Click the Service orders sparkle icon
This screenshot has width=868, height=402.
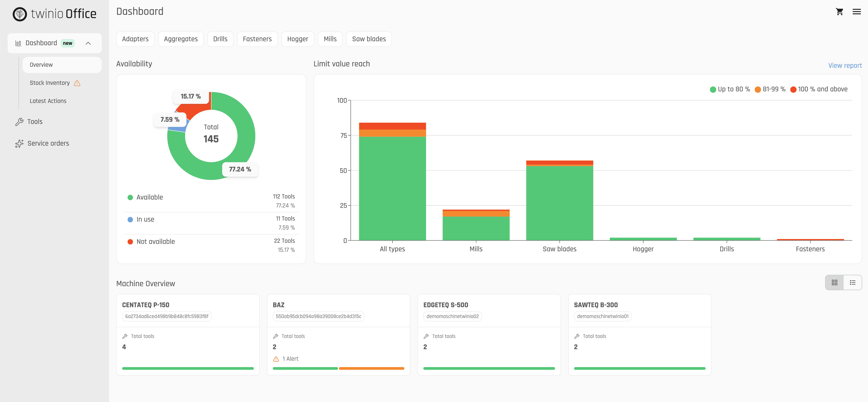tap(19, 143)
